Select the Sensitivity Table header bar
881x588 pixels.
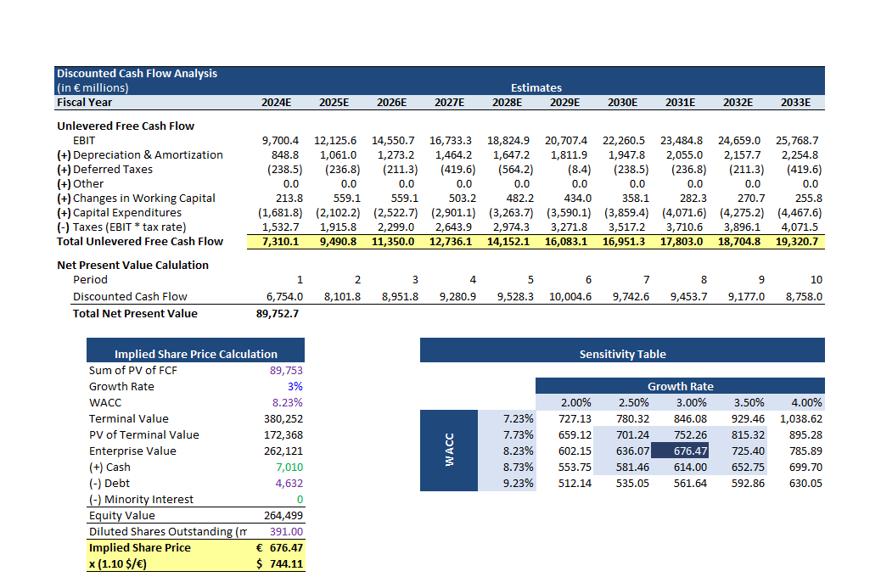coord(622,354)
